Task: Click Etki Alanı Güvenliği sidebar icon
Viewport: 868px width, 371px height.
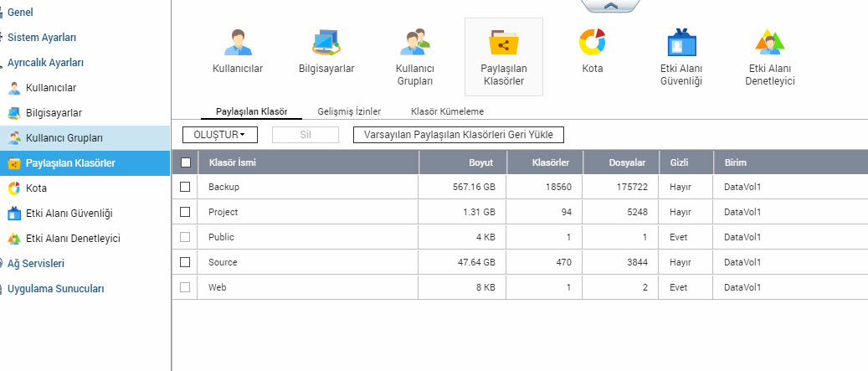Action: pos(14,214)
